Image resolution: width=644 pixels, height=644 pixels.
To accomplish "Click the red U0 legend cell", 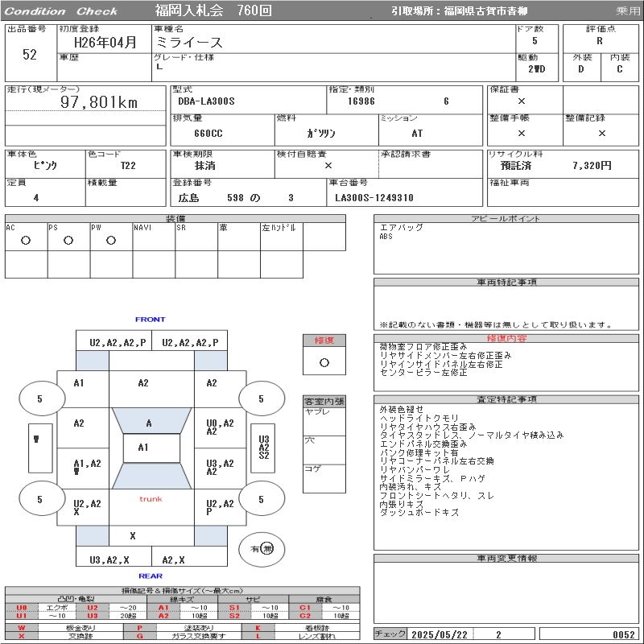I will point(22,608).
